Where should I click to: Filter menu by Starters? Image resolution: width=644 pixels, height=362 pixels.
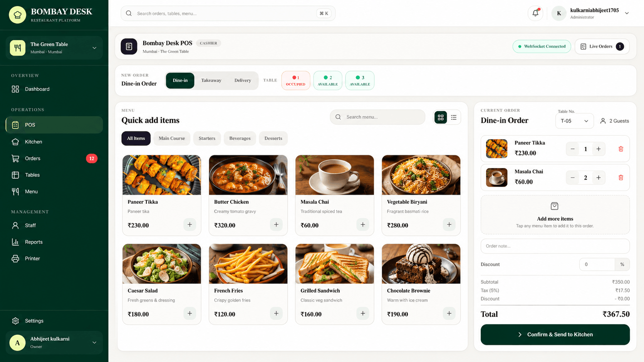tap(207, 138)
